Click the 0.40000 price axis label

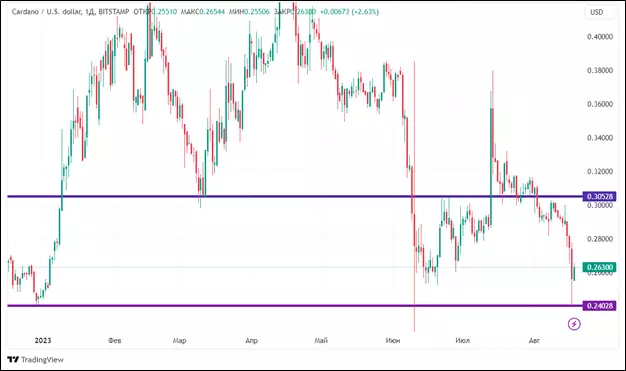(600, 37)
